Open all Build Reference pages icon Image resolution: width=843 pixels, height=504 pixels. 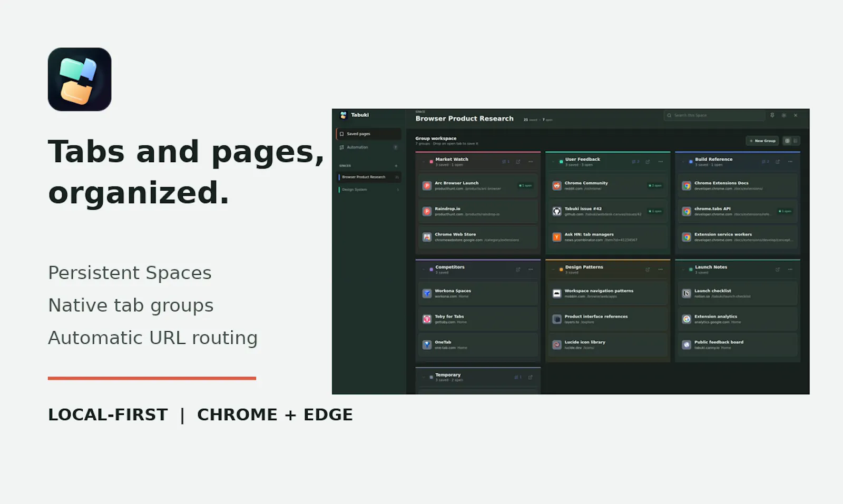click(778, 162)
